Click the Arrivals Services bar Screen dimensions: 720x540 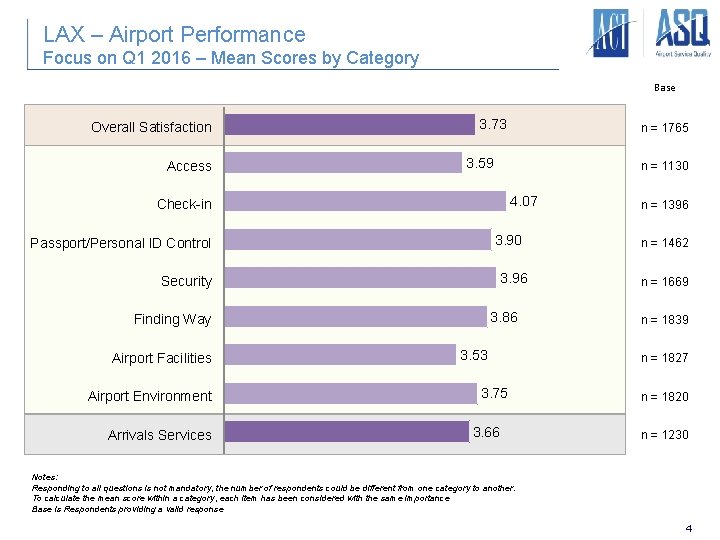pyautogui.click(x=347, y=432)
